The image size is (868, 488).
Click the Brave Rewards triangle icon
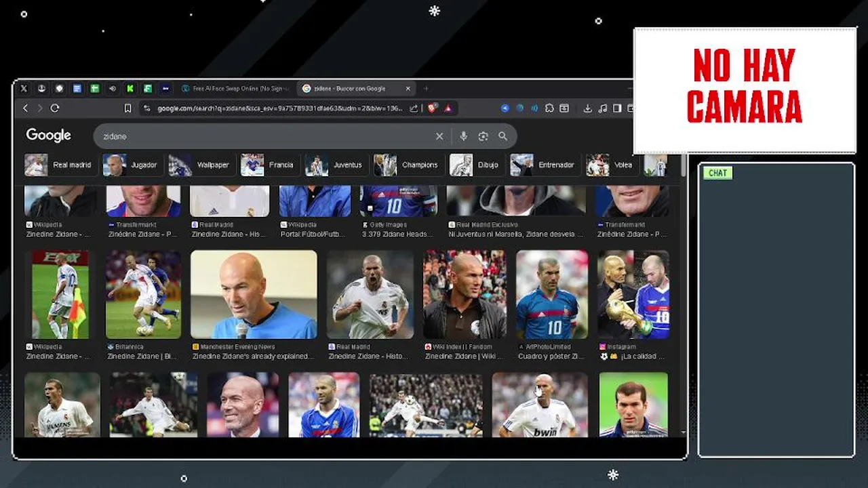coord(448,108)
